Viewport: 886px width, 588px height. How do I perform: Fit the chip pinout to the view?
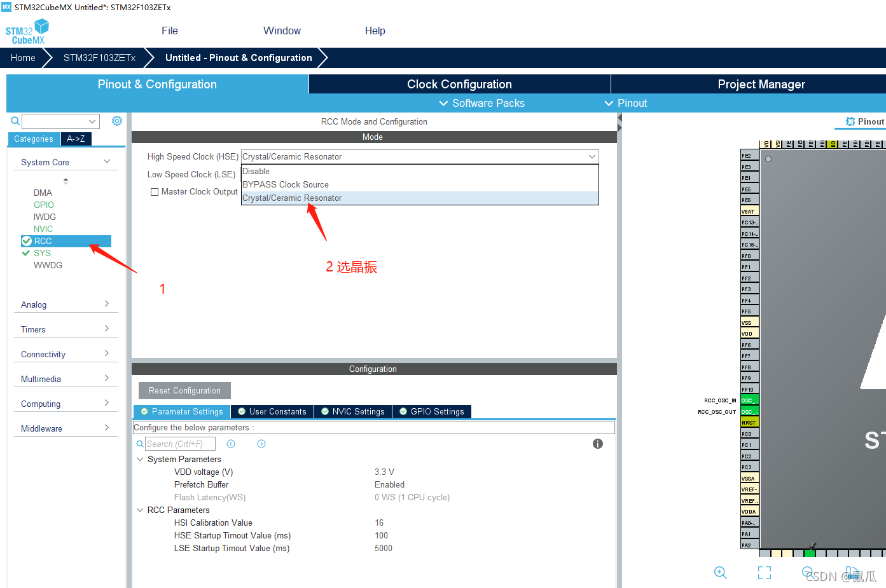coord(765,573)
